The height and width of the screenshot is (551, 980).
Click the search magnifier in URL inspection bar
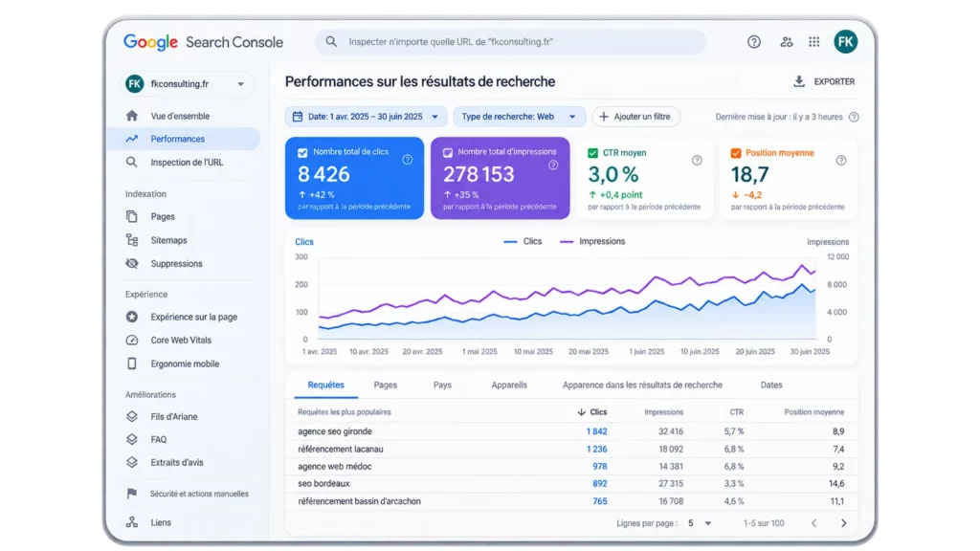click(x=331, y=42)
